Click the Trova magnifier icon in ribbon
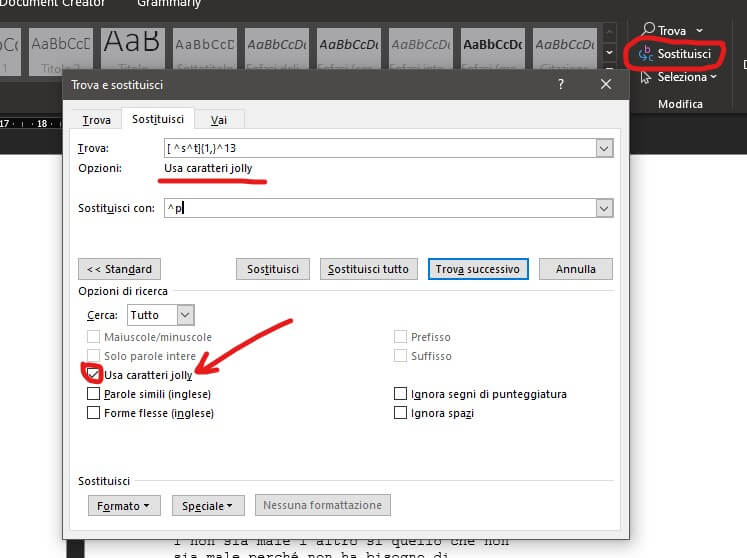 tap(648, 31)
